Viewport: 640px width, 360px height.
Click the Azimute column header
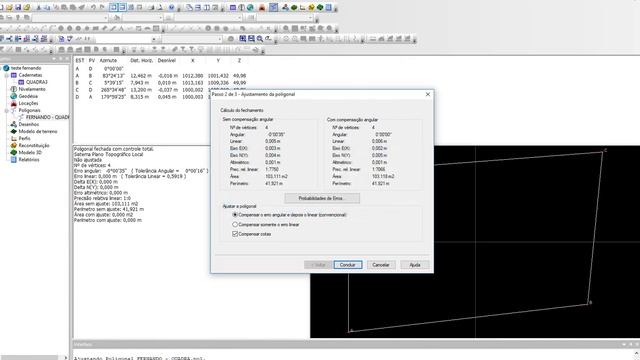[x=108, y=60]
